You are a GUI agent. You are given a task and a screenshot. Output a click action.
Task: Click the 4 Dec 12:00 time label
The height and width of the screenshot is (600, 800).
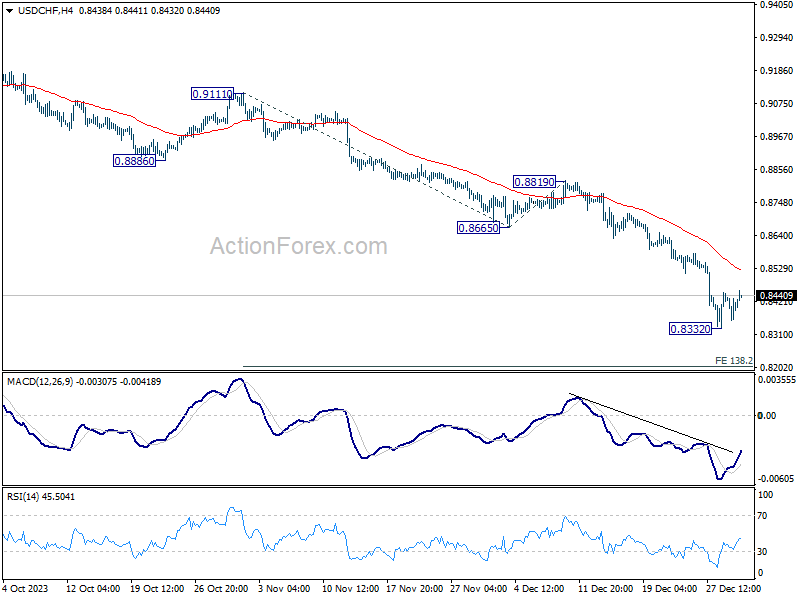tap(539, 589)
